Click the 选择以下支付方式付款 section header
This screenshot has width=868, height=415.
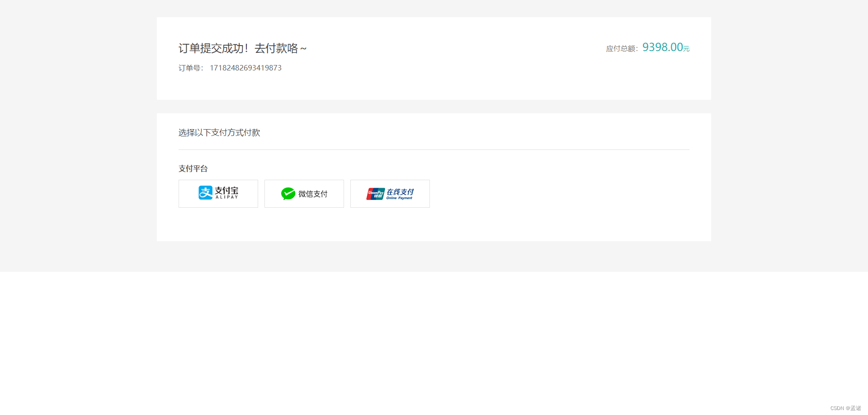coord(219,132)
